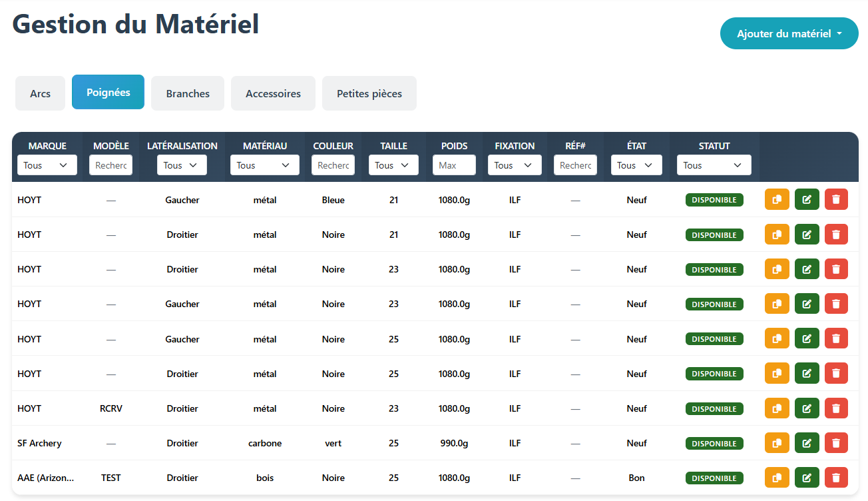Viewport: 868px width, 501px height.
Task: Delete the AAE (Arizon...) TEST poignée
Action: [x=836, y=477]
